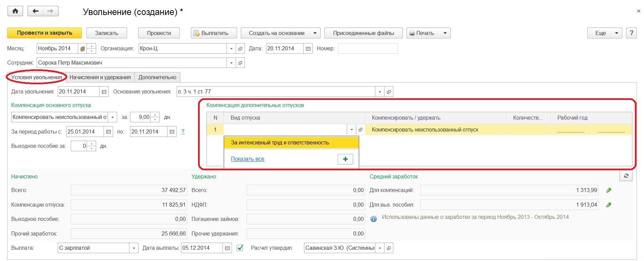Screen dimensions: 644x261
Task: Open the Основание увольнения dropdown
Action: pyautogui.click(x=380, y=92)
